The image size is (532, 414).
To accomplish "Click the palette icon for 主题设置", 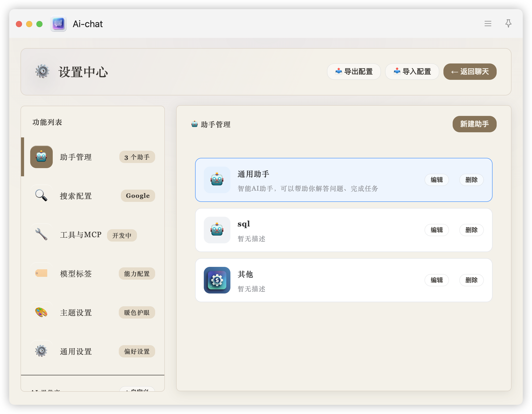I will pos(41,312).
